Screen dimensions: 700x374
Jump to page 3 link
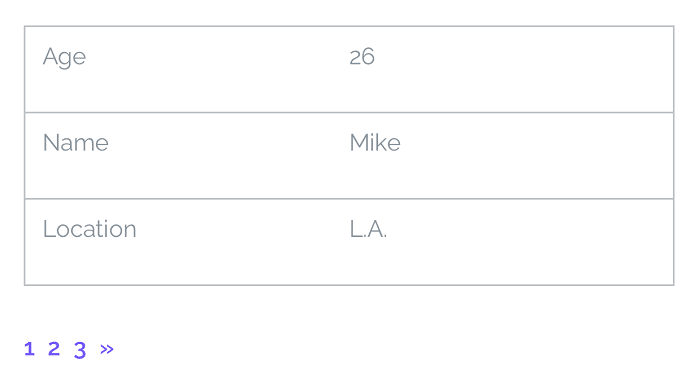click(x=80, y=350)
